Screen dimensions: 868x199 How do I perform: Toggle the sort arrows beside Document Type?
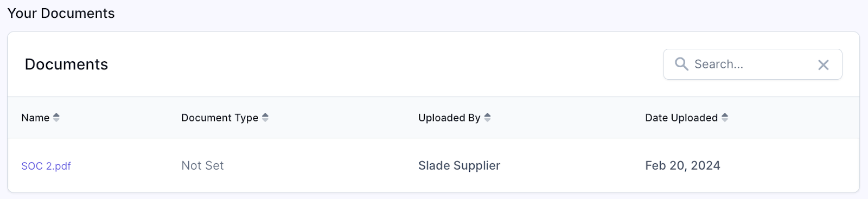[x=265, y=117]
